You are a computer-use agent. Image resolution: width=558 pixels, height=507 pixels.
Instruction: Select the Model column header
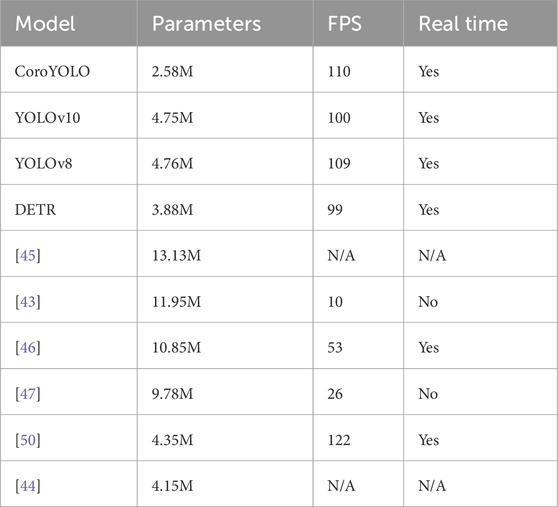click(x=69, y=23)
